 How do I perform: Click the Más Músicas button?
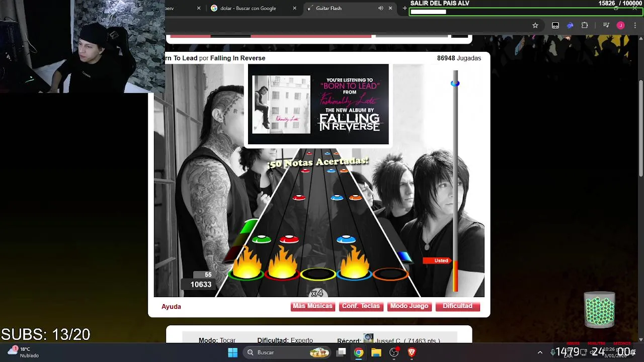[x=312, y=306]
